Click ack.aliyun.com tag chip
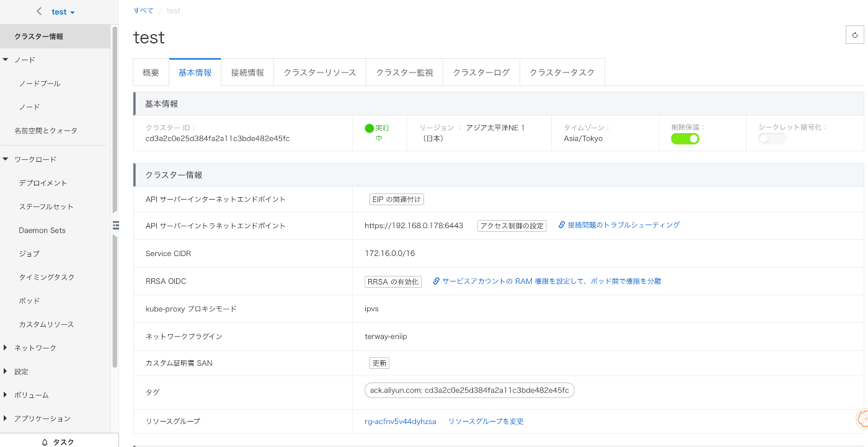Viewport: 868px width, 447px height. (x=469, y=391)
